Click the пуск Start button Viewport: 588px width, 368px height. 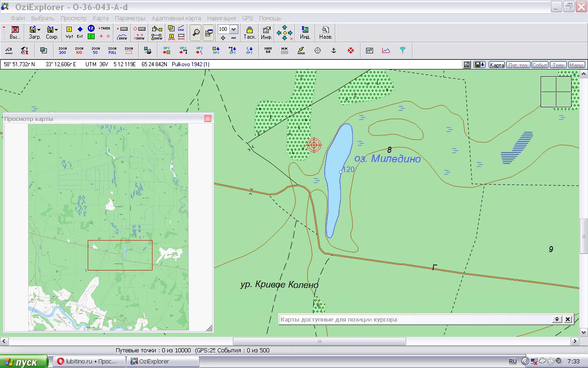click(x=24, y=362)
